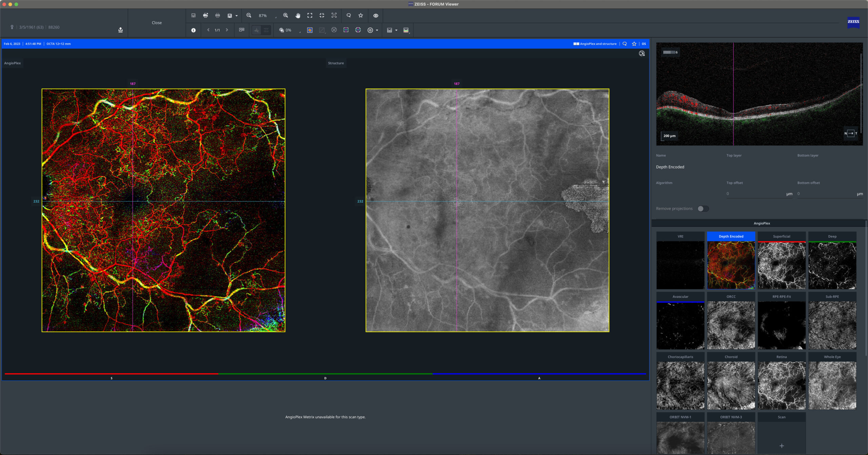Select the ORCC slab thumbnail
Screen dimensions: 868x455
[x=731, y=321]
